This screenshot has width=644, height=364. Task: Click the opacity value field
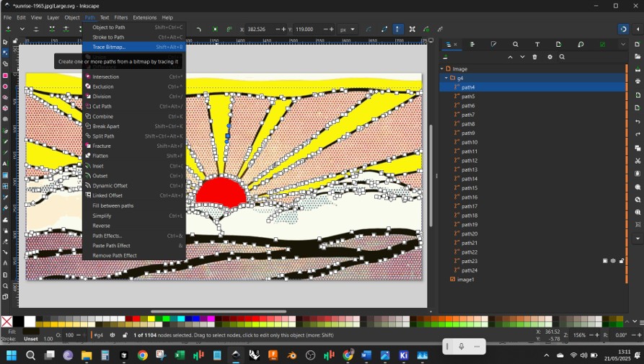click(x=69, y=335)
